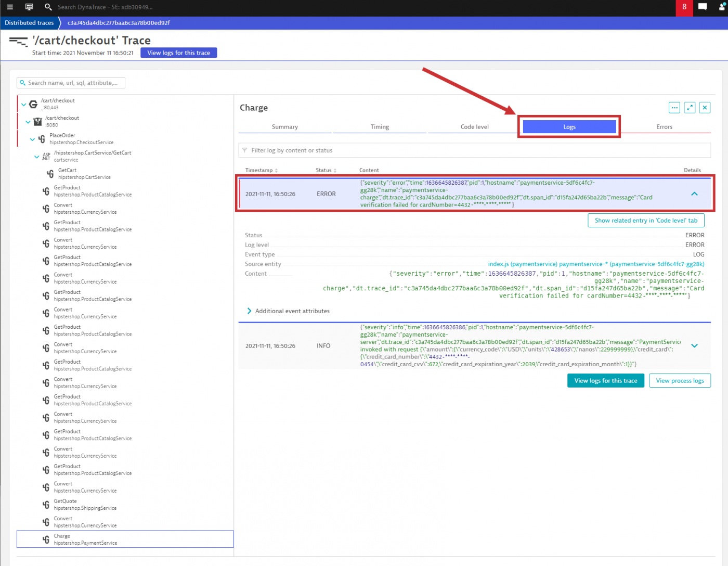The width and height of the screenshot is (728, 566).
Task: Switch to the Summary tab
Action: click(285, 126)
